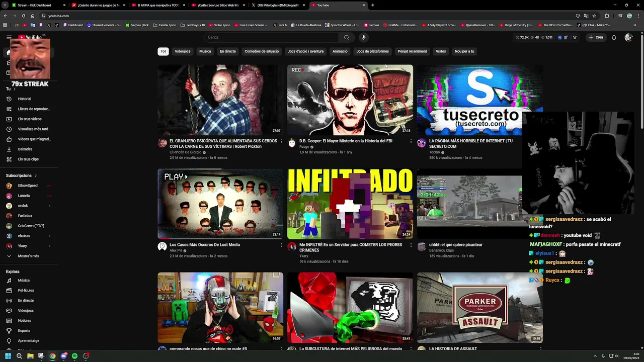Select the En directe filter chip

pos(228,51)
